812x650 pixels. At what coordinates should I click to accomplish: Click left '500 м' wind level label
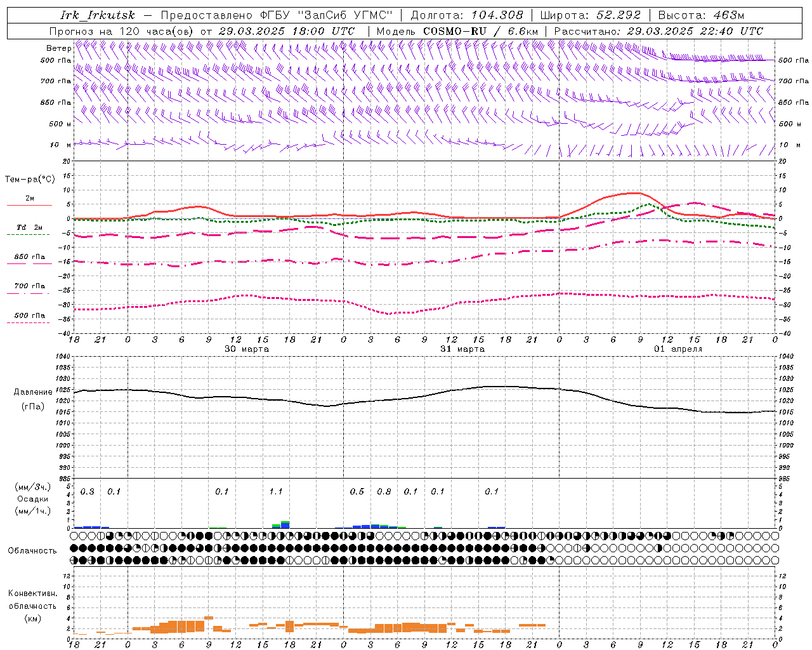[x=60, y=124]
